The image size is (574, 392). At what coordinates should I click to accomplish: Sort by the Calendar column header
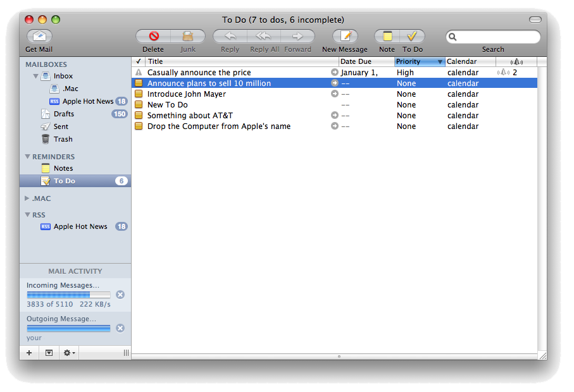tap(470, 62)
